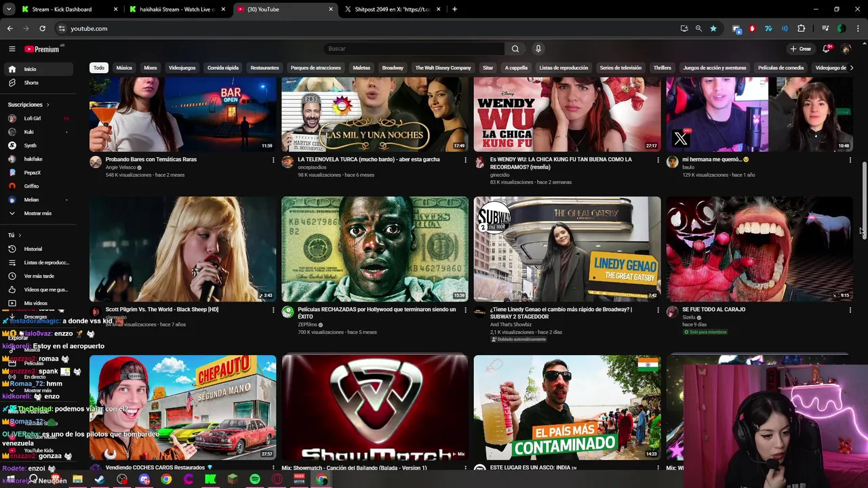
Task: Open Lineay Genao Great Gatsby thumbnail
Action: pos(567,249)
